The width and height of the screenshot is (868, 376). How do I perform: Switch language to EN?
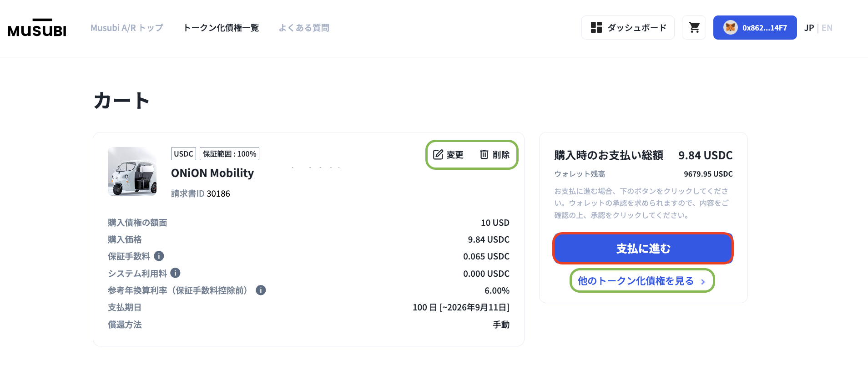click(827, 28)
